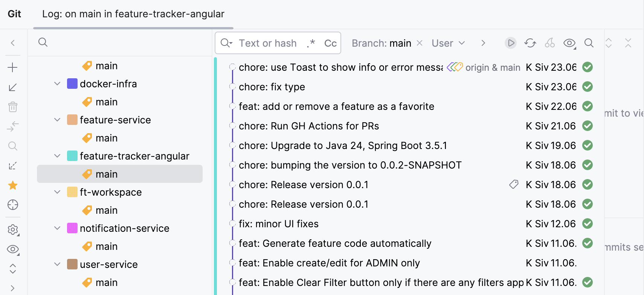
Task: Open the gear settings in left sidebar
Action: [x=12, y=230]
